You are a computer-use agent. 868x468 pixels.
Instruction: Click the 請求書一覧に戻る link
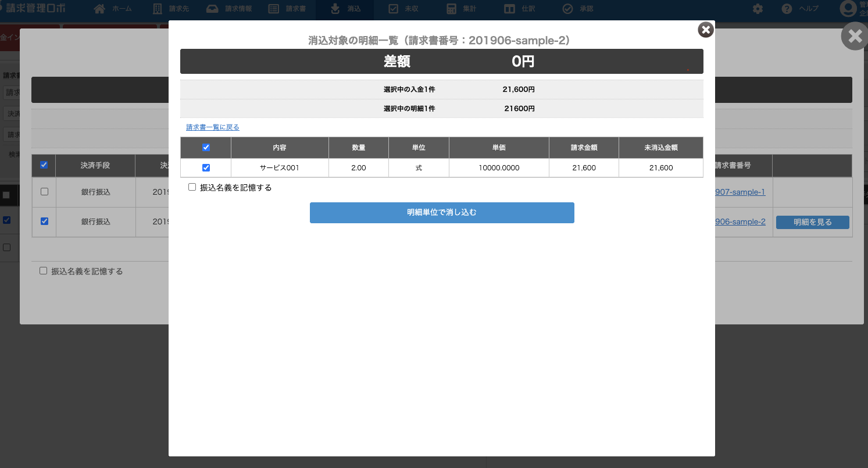click(x=213, y=127)
